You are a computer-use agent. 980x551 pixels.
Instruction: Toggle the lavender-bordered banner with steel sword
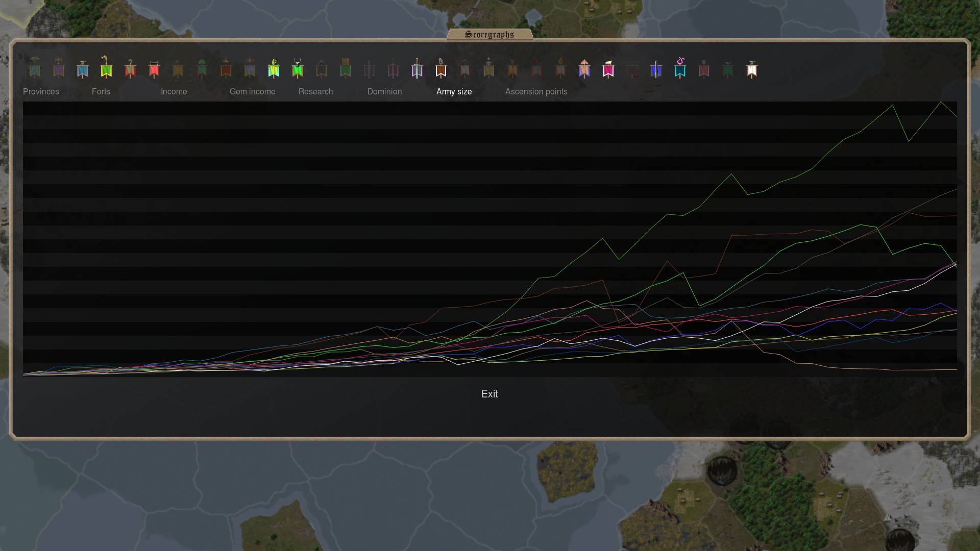pyautogui.click(x=417, y=67)
